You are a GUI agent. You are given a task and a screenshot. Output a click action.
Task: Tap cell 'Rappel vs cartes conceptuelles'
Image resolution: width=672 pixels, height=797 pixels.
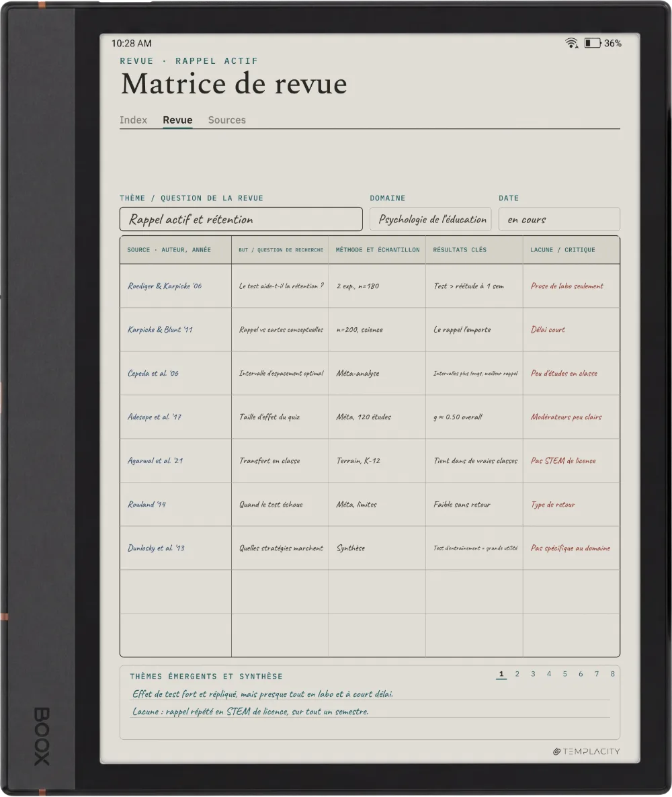(280, 329)
